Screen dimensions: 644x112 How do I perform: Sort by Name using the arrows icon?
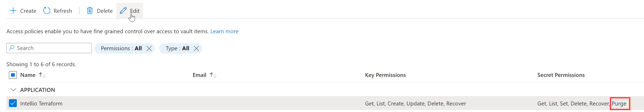click(x=42, y=75)
